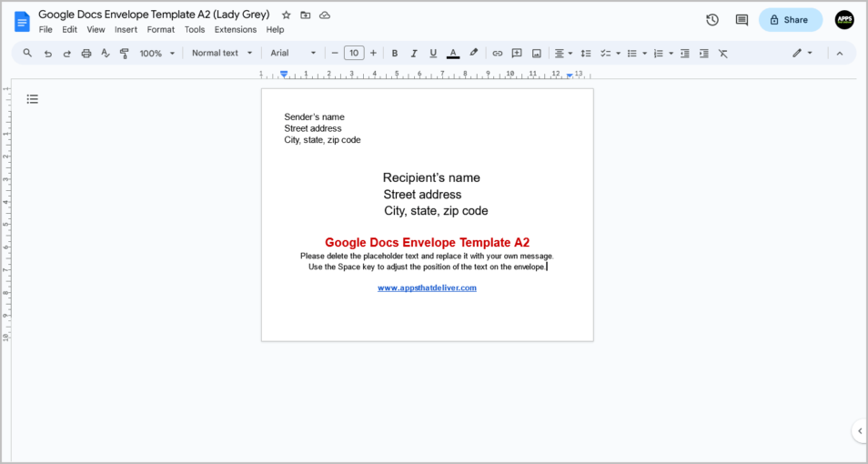
Task: Open the Help menu
Action: (x=275, y=29)
